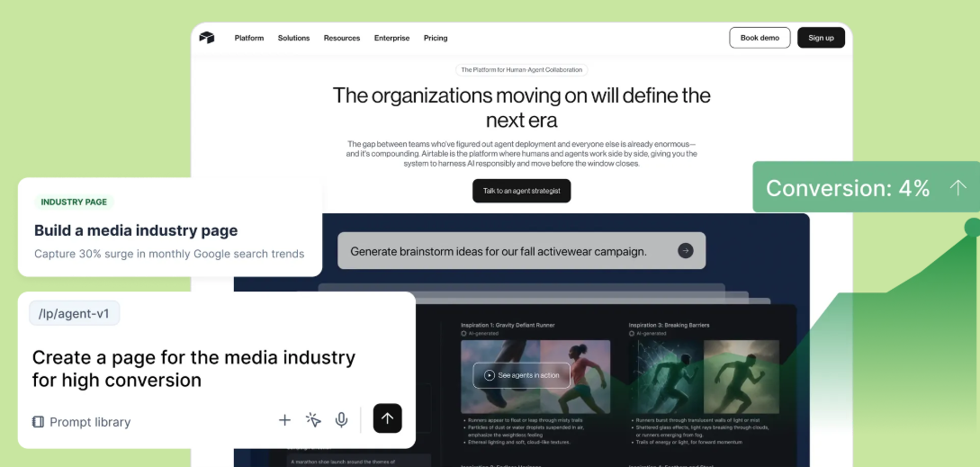Open the Resources menu
The height and width of the screenshot is (467, 980).
342,38
